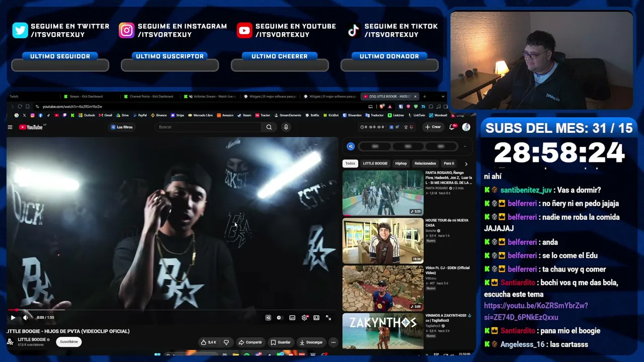644x362 pixels.
Task: Open the Amazon bookmark
Action: [225, 116]
